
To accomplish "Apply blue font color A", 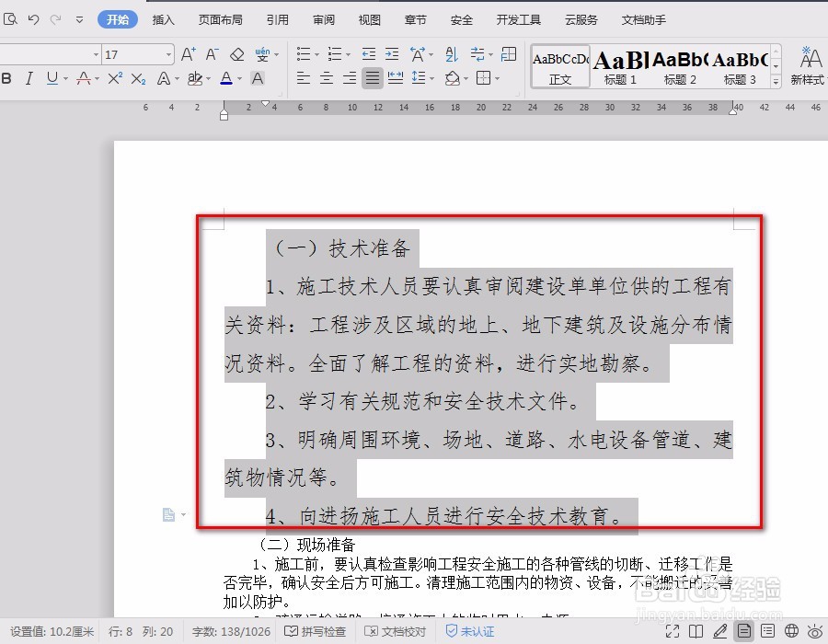I will coord(226,78).
